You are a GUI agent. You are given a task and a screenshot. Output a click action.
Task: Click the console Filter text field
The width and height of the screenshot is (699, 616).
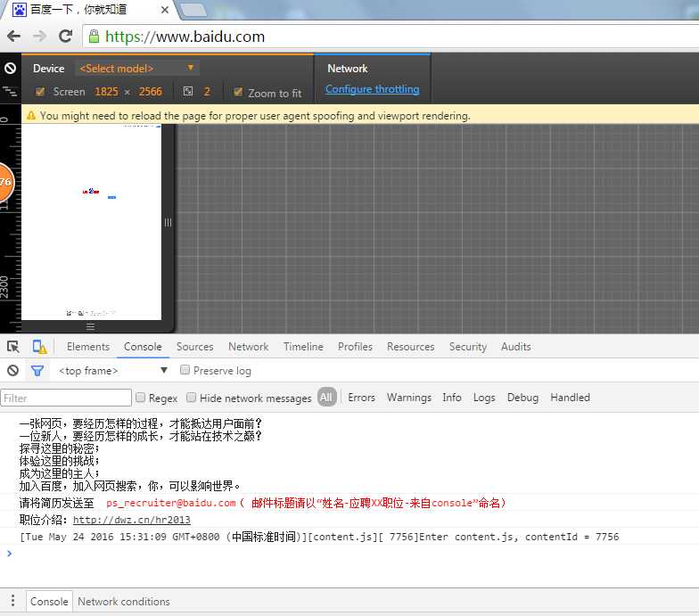coord(66,398)
